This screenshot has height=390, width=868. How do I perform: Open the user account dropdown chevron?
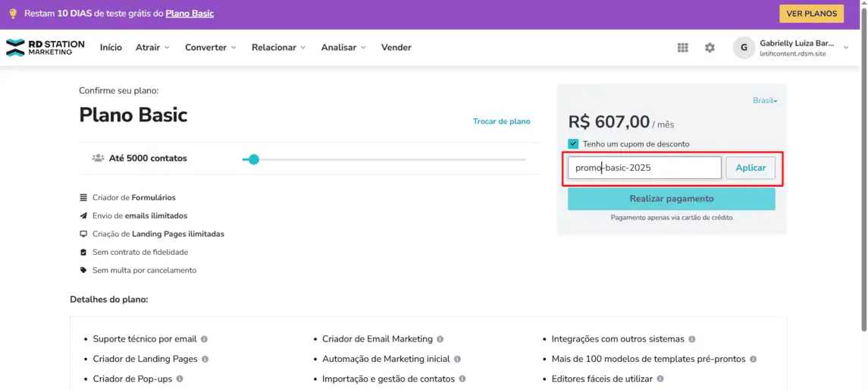click(x=846, y=48)
